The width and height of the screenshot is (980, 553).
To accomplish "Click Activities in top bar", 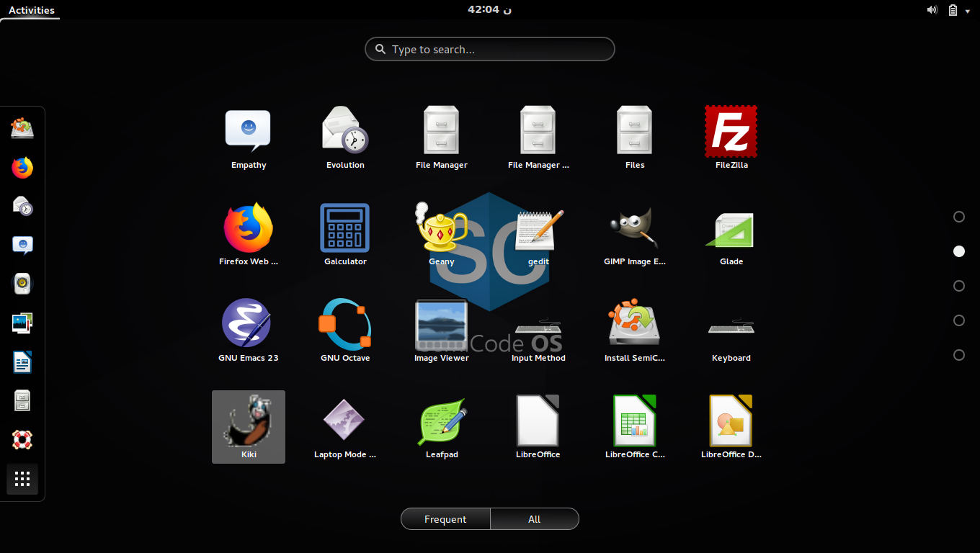I will 31,10.
